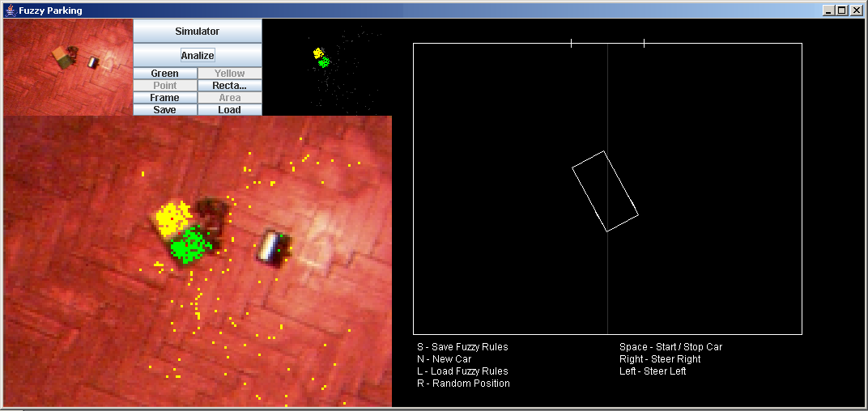This screenshot has width=868, height=411.
Task: Click the grayed Area button
Action: [x=229, y=97]
